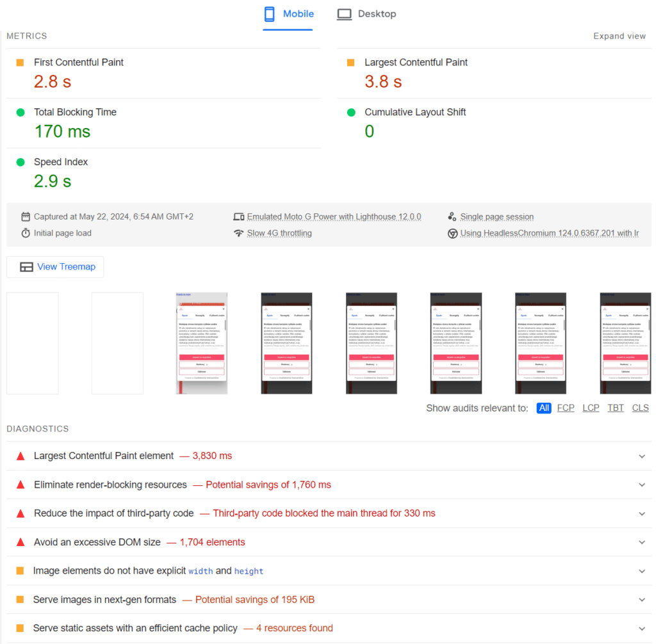Click the orange square next to First Contentful Paint
Screen dimensions: 656x644
20,62
